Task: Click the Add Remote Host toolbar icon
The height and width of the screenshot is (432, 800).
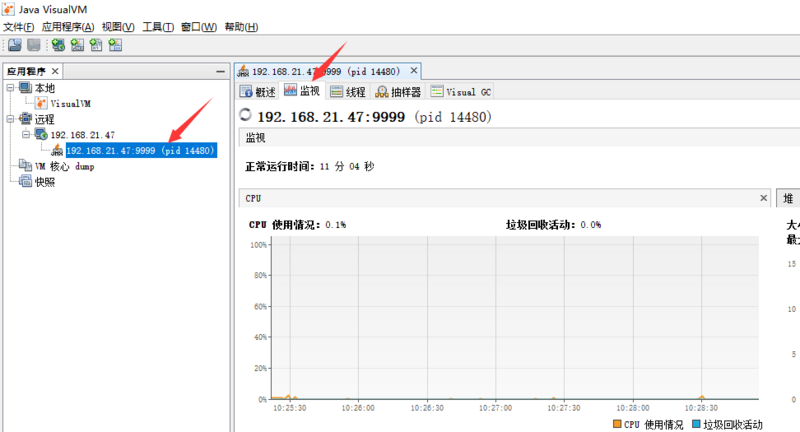Action: pos(58,45)
